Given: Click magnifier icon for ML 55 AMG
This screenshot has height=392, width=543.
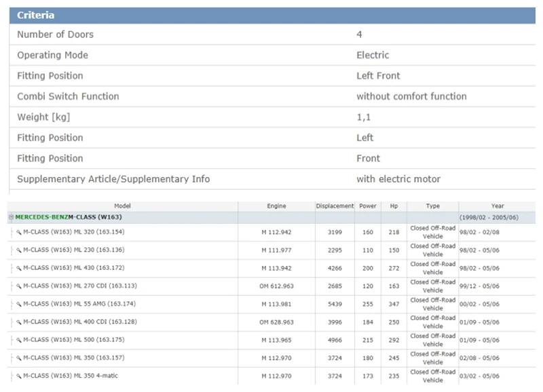Looking at the screenshot, I should coord(19,304).
